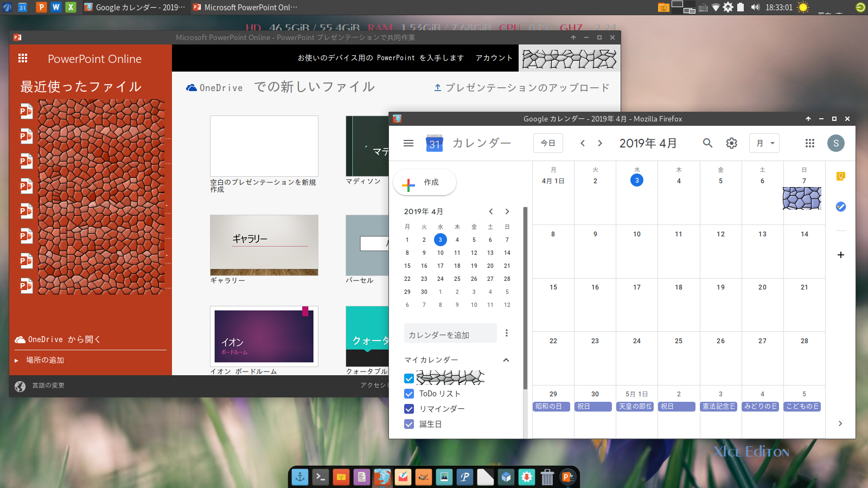Search events in Google Calendar
The image size is (868, 488).
tap(707, 143)
